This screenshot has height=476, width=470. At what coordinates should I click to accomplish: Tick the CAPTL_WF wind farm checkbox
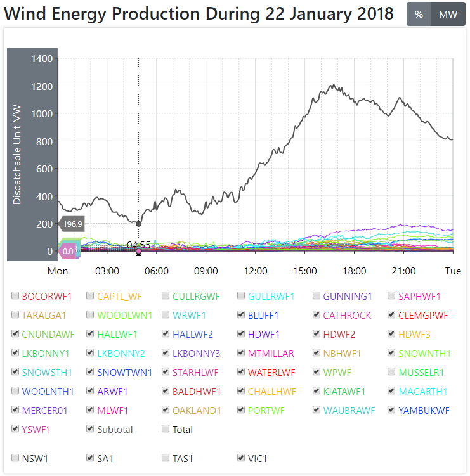pyautogui.click(x=91, y=296)
